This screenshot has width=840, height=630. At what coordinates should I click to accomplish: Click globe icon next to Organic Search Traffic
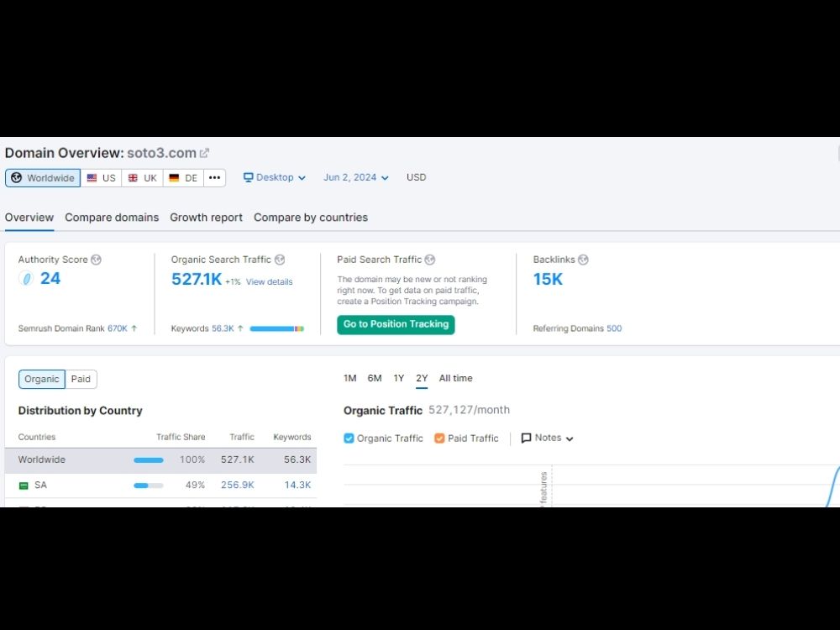[280, 260]
